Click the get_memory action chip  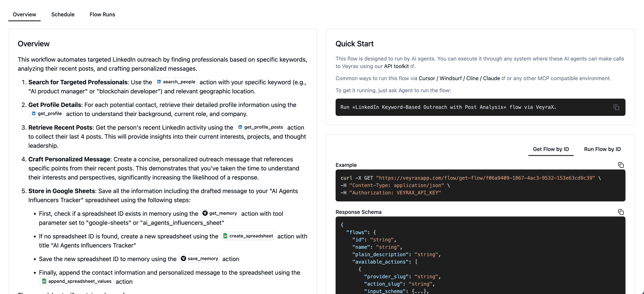point(220,213)
